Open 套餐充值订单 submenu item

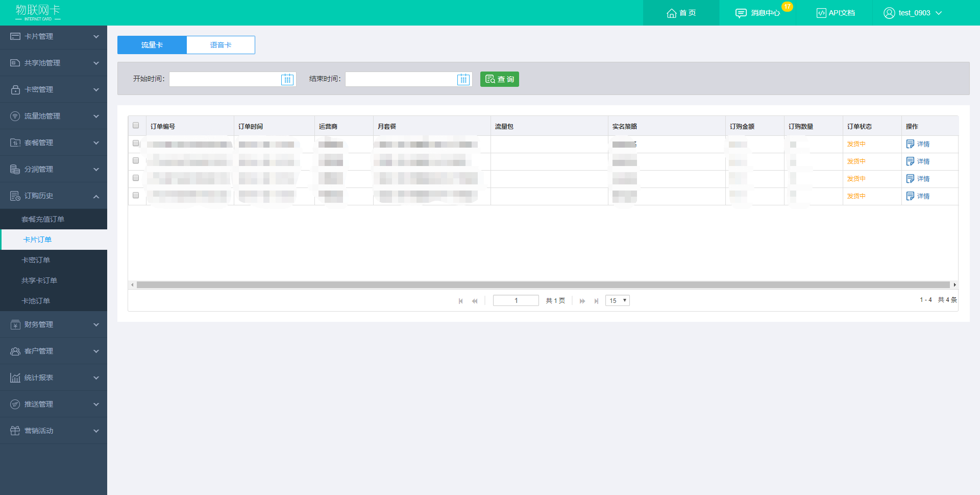click(54, 219)
